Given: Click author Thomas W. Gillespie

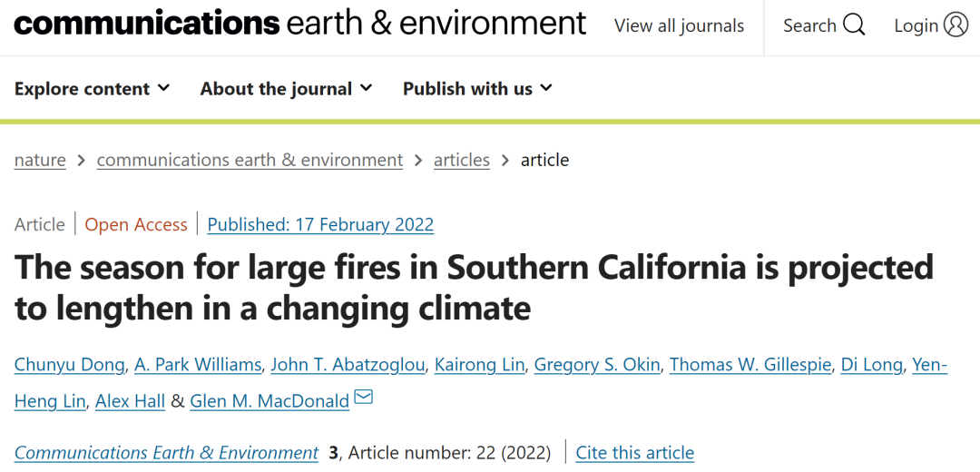Looking at the screenshot, I should (750, 365).
